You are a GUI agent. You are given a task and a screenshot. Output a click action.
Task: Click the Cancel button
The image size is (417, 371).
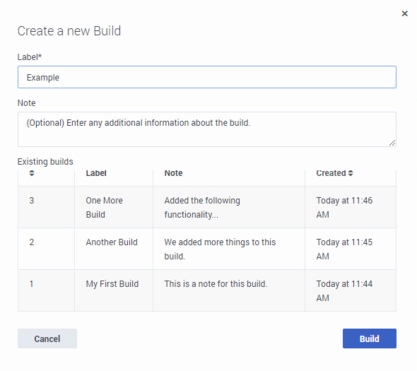[x=47, y=339]
